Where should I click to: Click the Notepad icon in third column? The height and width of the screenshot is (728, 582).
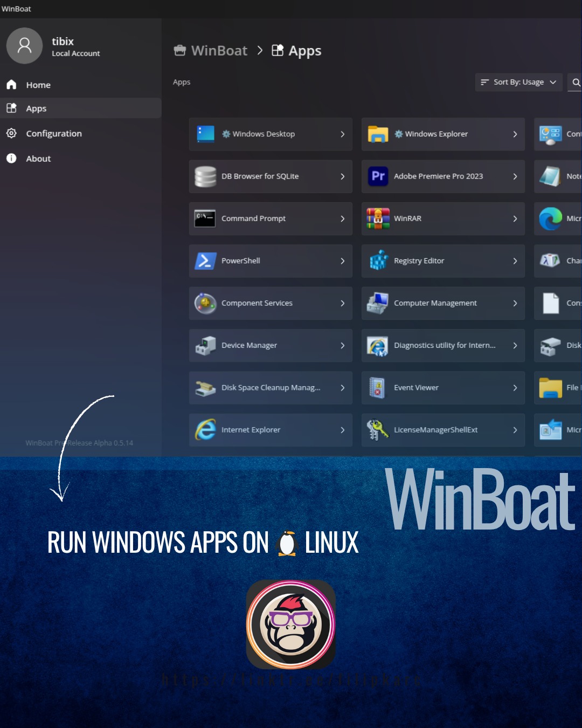pyautogui.click(x=550, y=176)
